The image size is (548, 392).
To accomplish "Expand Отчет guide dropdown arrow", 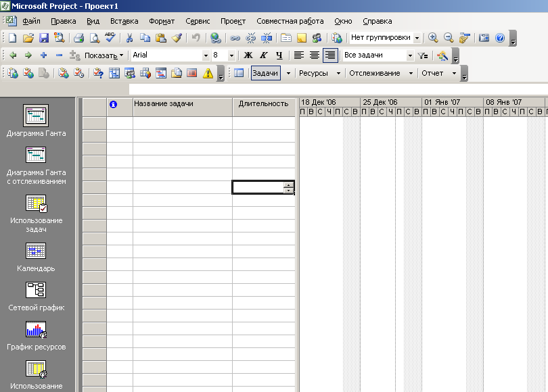I will [x=455, y=73].
